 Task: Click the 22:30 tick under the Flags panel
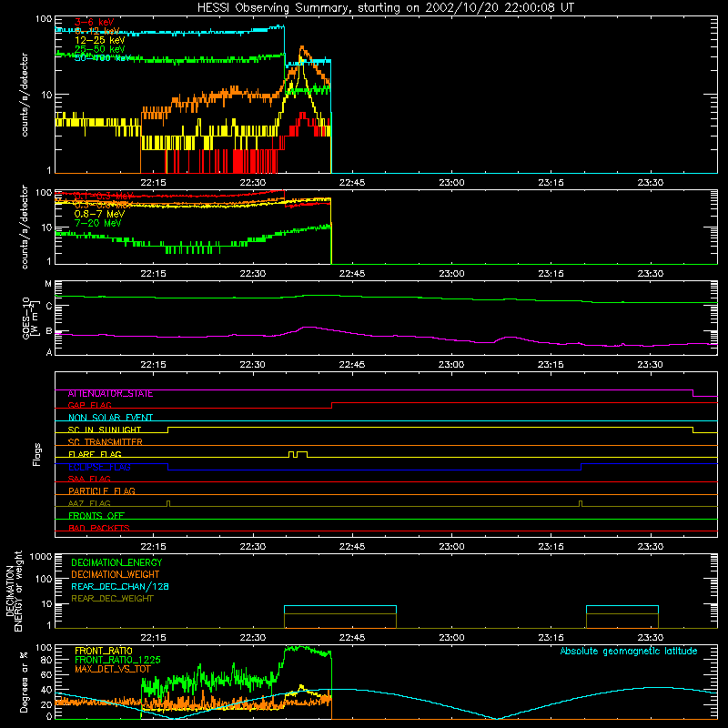[253, 547]
